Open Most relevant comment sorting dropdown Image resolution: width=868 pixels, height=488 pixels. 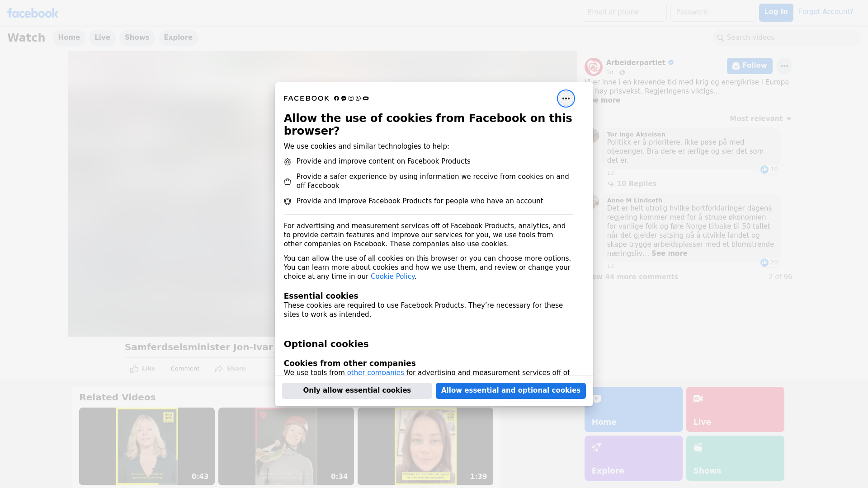pos(760,119)
